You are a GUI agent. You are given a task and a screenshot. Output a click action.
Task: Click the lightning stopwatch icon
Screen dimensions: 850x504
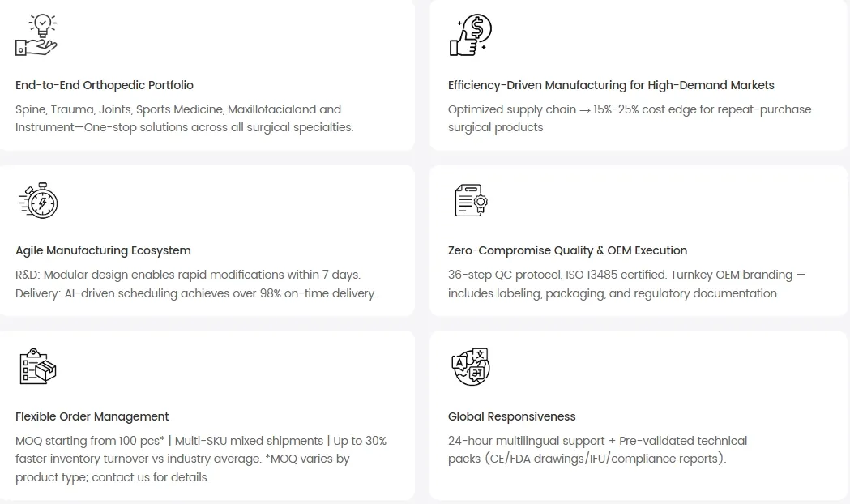click(x=37, y=200)
